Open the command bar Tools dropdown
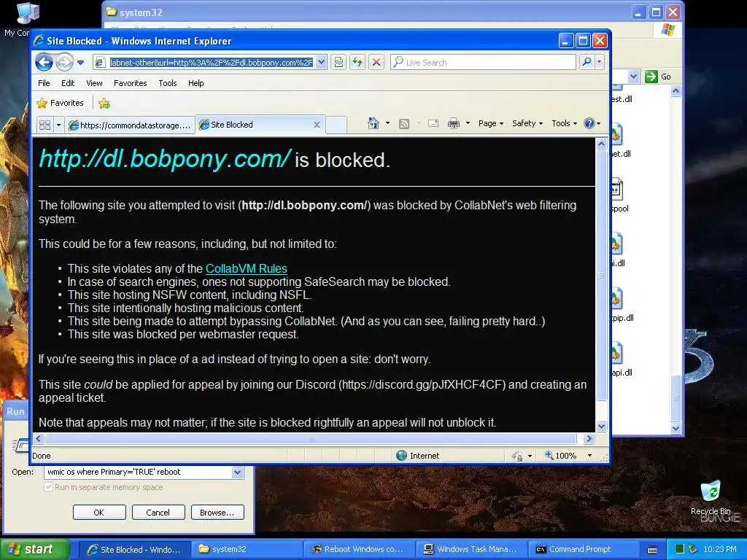Viewport: 747px width, 560px height. point(564,123)
